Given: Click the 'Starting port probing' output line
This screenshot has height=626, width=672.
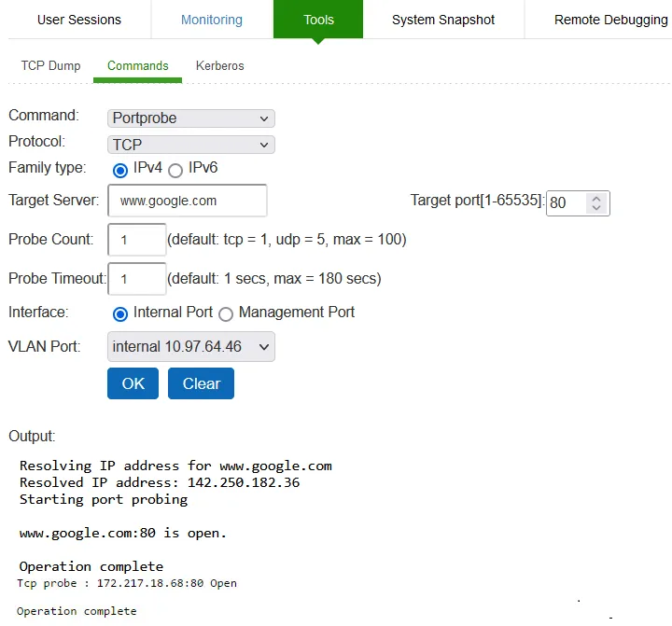Looking at the screenshot, I should pyautogui.click(x=104, y=500).
